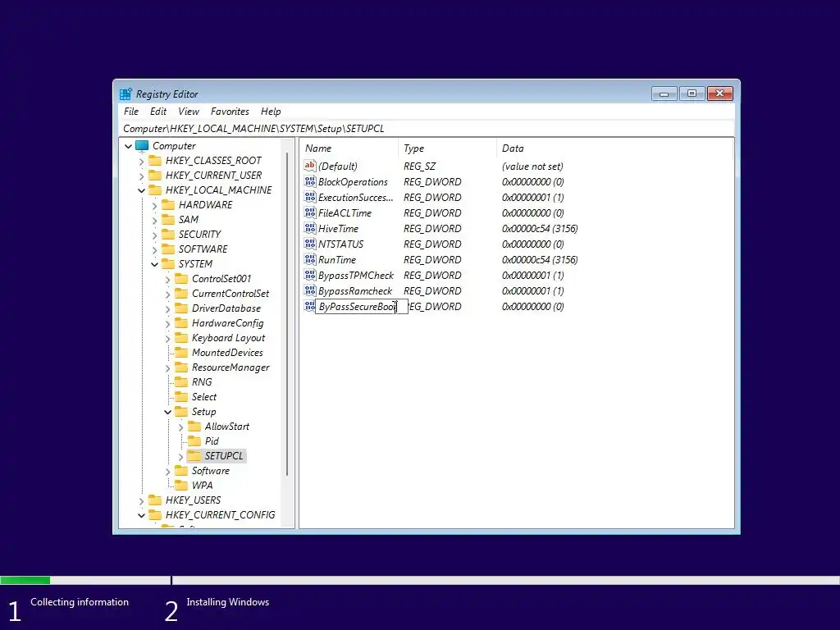Click the HKEY_CLASSES_ROOT folder icon
The width and height of the screenshot is (840, 630).
[155, 161]
